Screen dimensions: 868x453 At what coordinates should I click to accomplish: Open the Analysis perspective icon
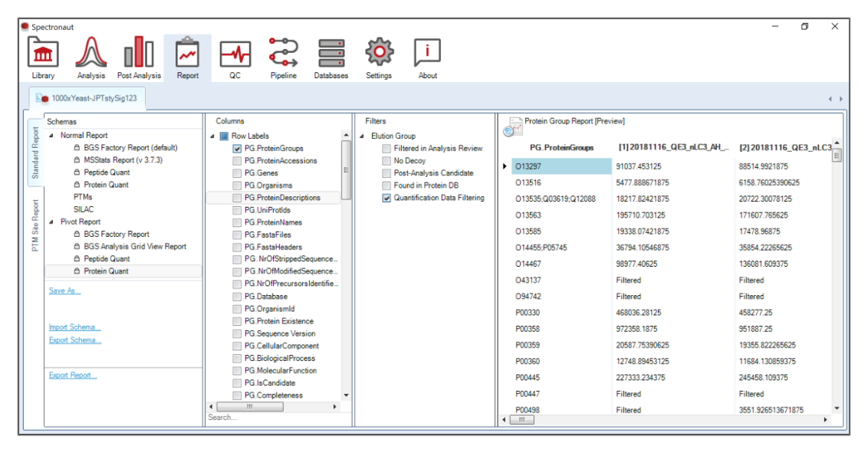pos(90,53)
